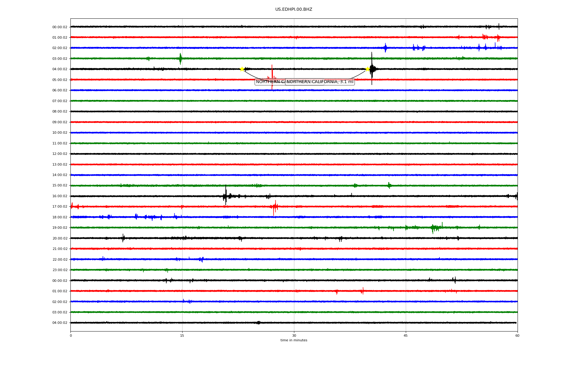The image size is (588, 368).
Task: Click the 15 minute x-axis tick label
Action: (182, 335)
